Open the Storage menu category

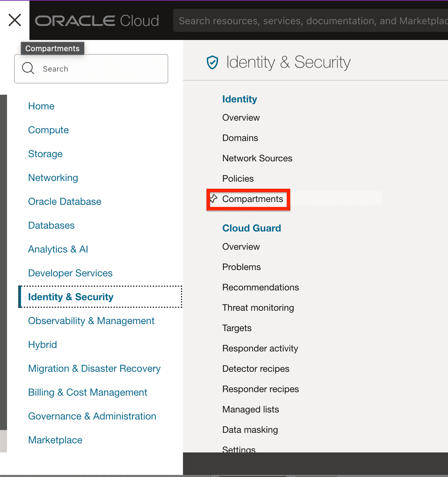pos(45,154)
